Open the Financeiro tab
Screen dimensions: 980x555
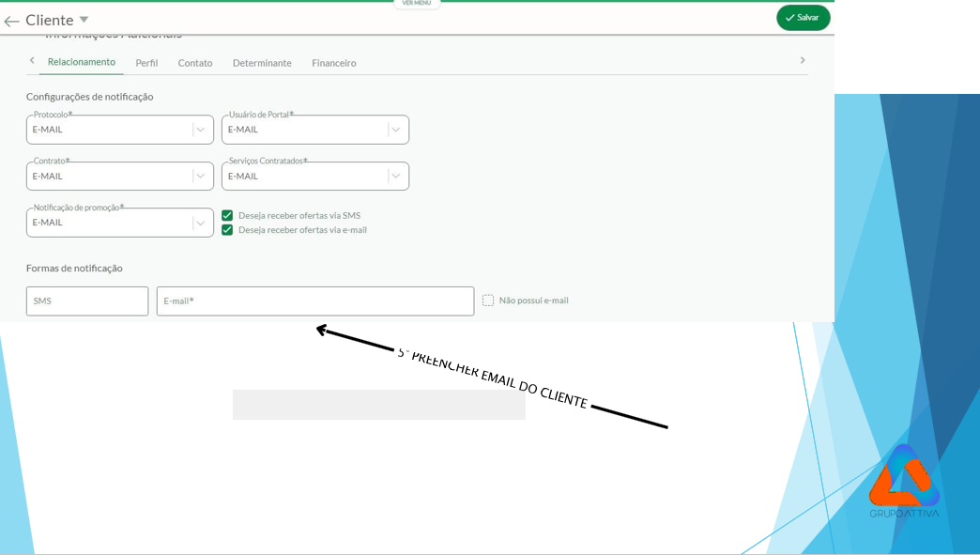(x=333, y=63)
